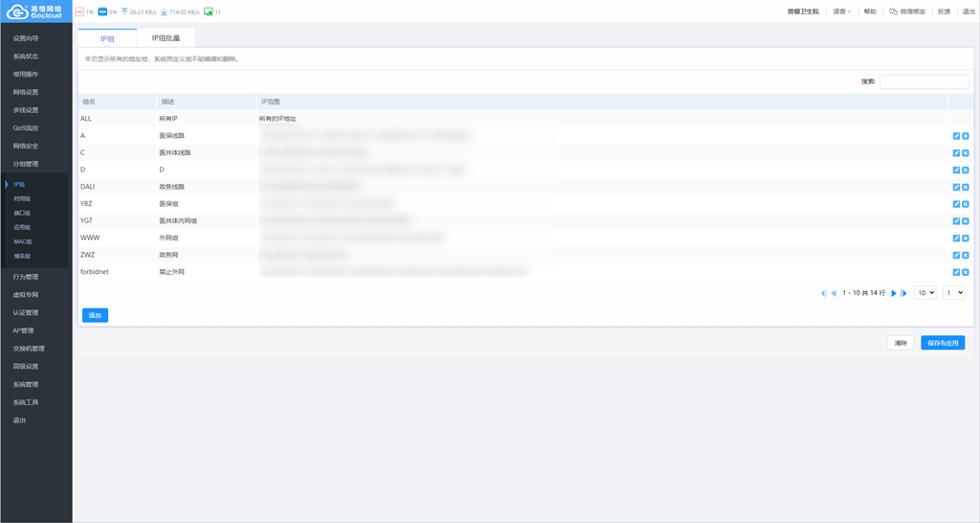Screen dimensions: 980x523
Task: Click the edit icon for group A
Action: click(956, 136)
